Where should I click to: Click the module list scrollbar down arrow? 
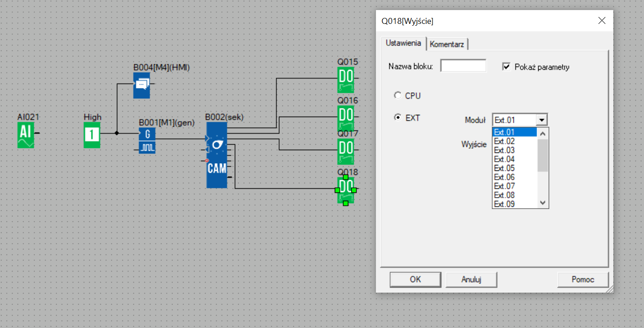click(543, 203)
